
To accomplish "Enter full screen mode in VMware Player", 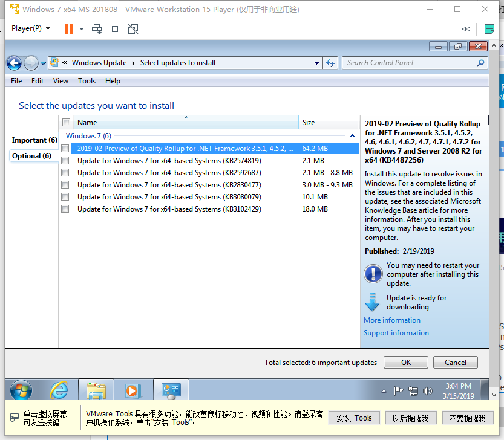I will tap(115, 29).
